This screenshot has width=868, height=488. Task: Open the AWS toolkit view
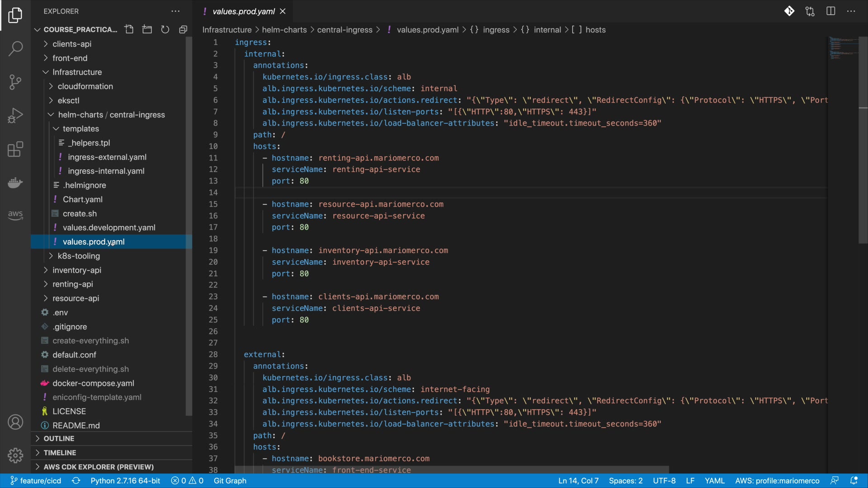(15, 215)
